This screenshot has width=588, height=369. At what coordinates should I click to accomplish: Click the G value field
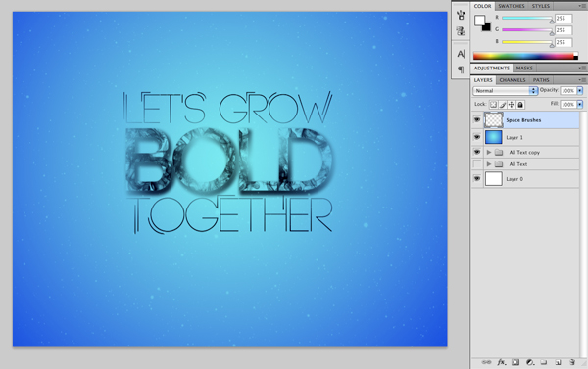[x=563, y=30]
